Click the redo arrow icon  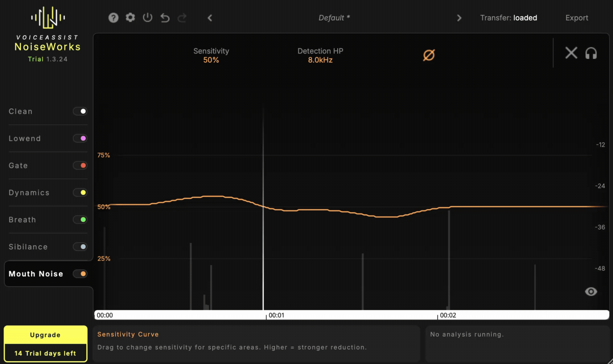coord(182,18)
